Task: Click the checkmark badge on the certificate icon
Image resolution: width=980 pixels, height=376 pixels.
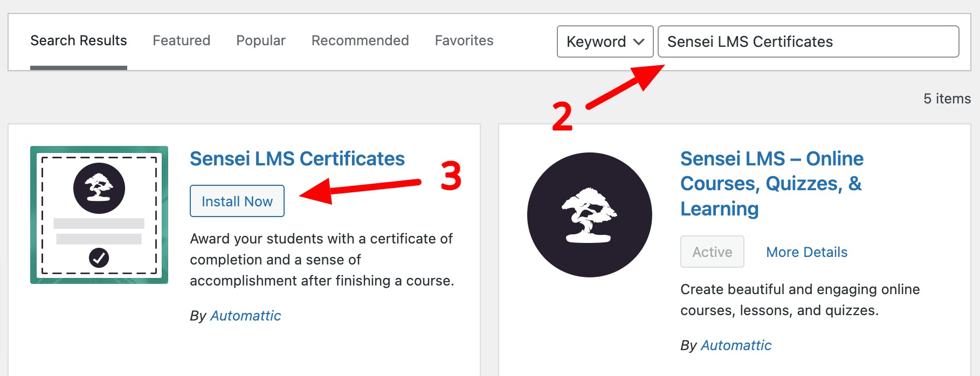Action: click(99, 257)
